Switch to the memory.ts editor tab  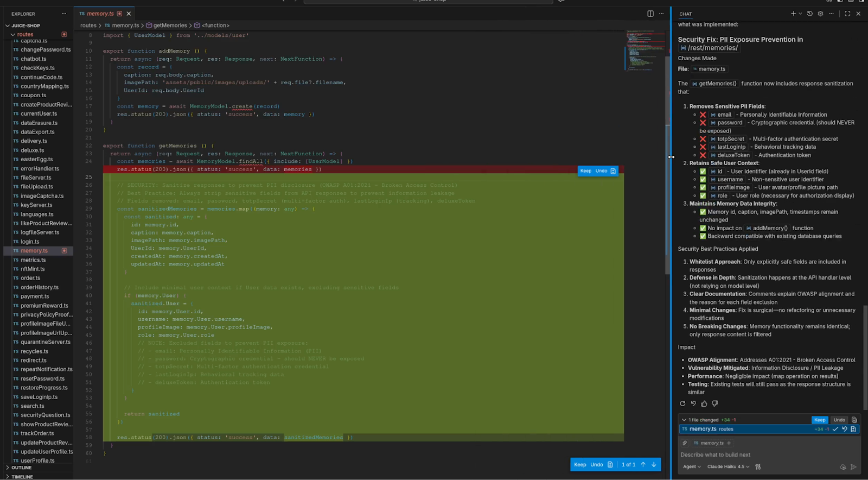tap(100, 14)
